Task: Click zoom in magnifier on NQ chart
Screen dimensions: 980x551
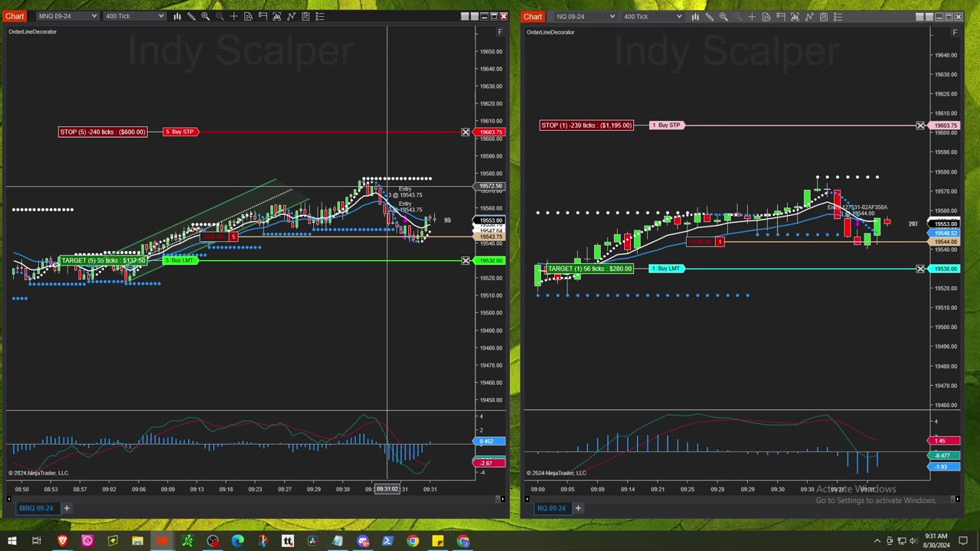Action: click(724, 16)
